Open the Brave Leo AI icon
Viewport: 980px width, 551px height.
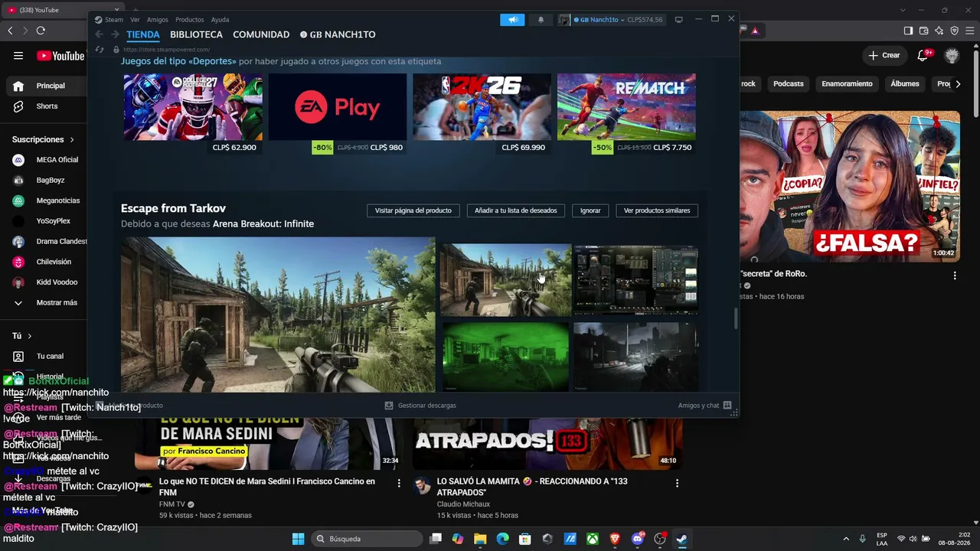[939, 31]
